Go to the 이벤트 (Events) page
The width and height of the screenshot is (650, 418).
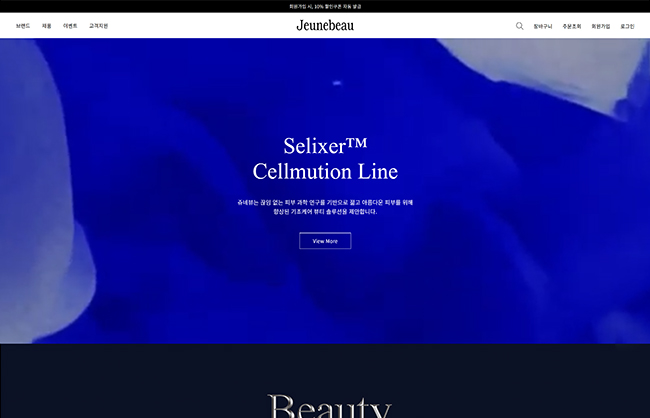70,26
